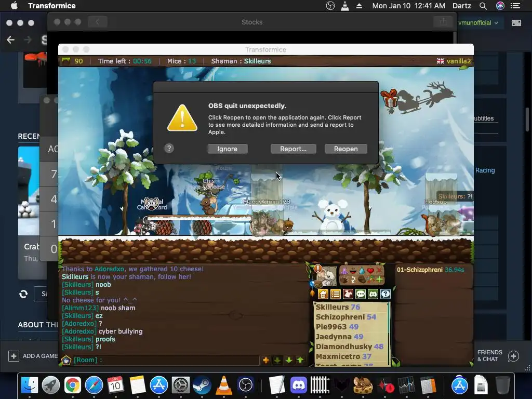Click the Steam refresh circular arrows icon
The height and width of the screenshot is (399, 532).
[23, 294]
